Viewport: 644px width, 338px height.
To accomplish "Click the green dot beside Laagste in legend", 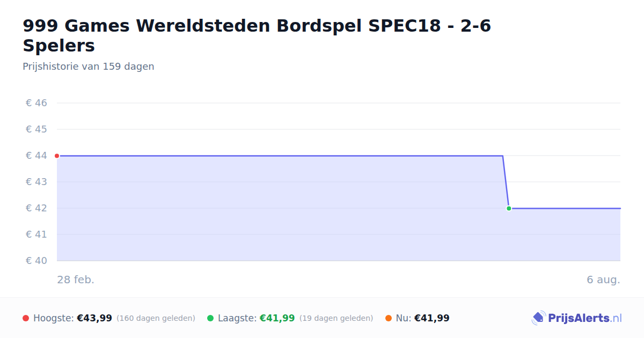I will (210, 318).
